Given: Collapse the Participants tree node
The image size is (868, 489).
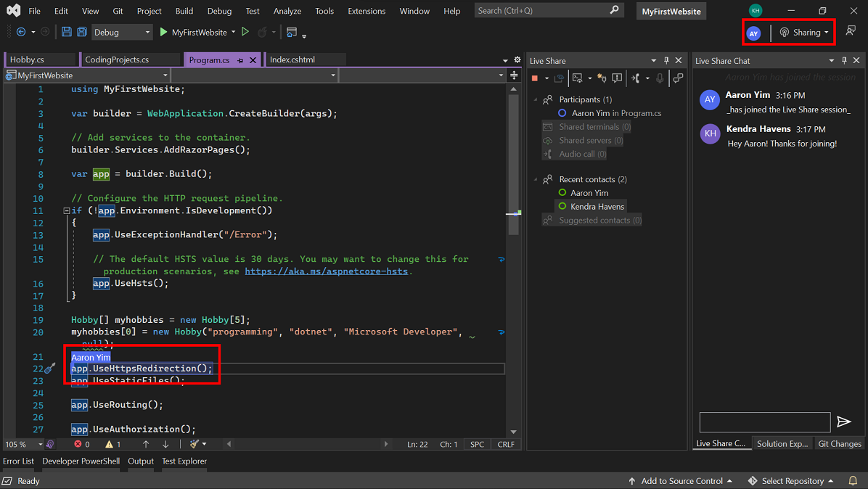Looking at the screenshot, I should pos(536,99).
